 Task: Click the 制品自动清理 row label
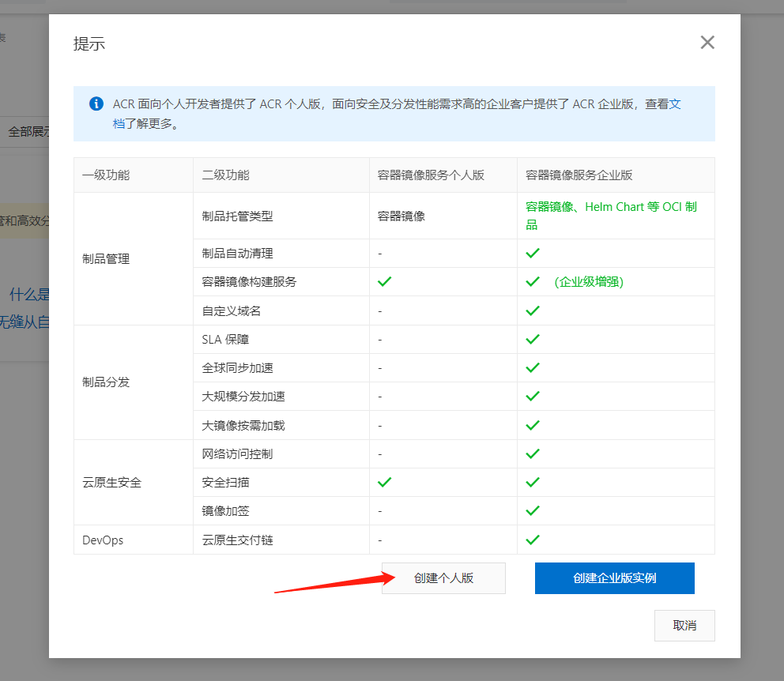click(238, 254)
